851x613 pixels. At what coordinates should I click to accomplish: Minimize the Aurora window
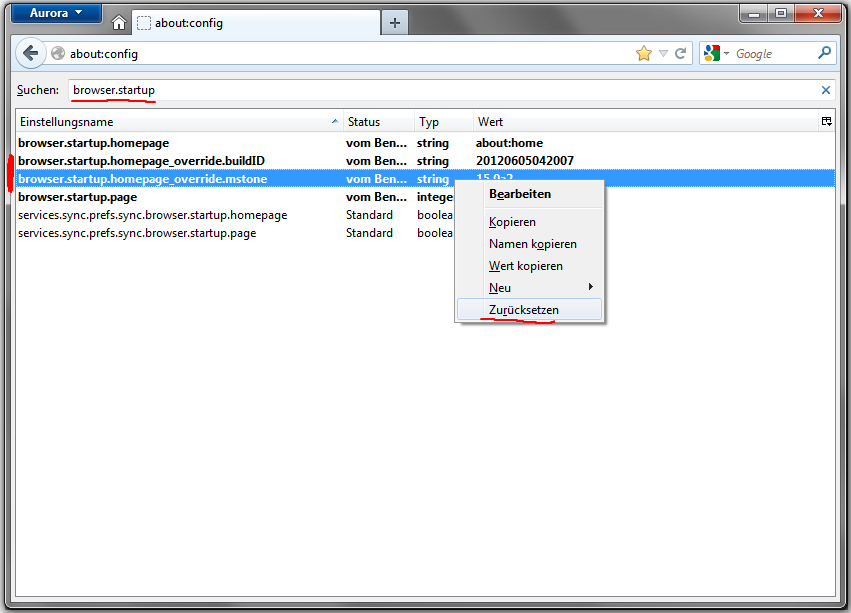pyautogui.click(x=754, y=13)
